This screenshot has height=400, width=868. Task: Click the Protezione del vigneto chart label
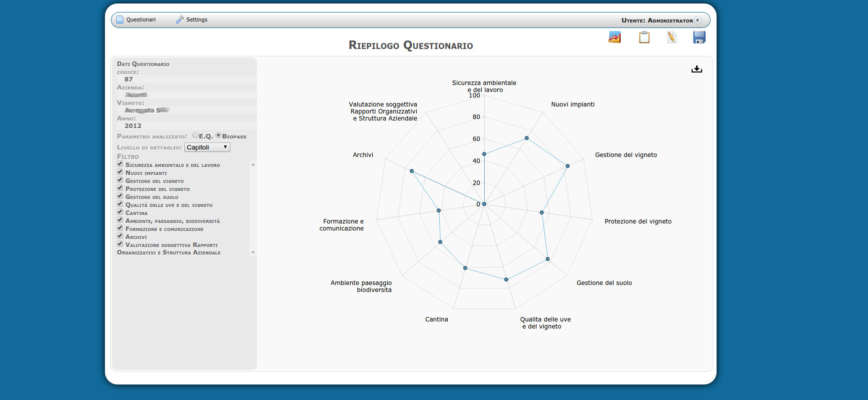[638, 221]
